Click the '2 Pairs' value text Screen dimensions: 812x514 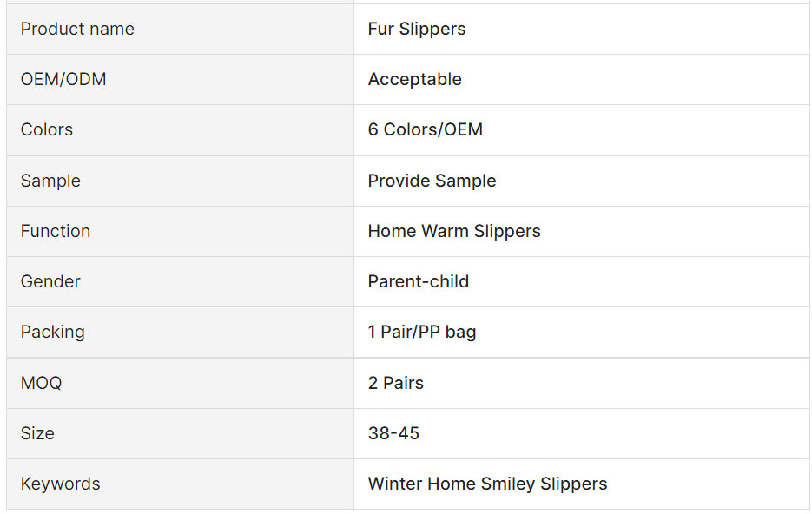pyautogui.click(x=395, y=383)
